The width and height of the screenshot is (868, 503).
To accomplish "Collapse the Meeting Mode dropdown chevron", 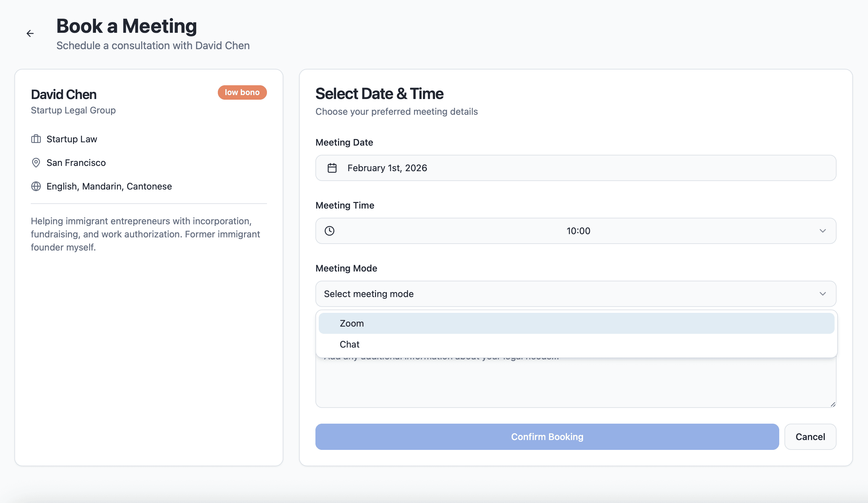I will 822,294.
